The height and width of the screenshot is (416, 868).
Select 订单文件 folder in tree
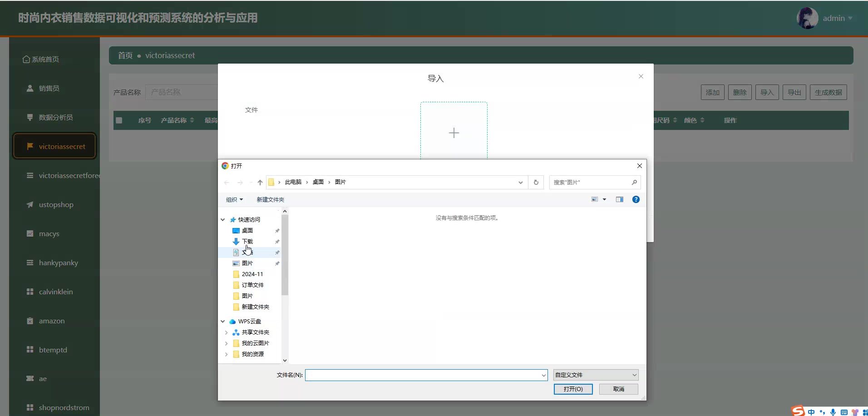(252, 285)
